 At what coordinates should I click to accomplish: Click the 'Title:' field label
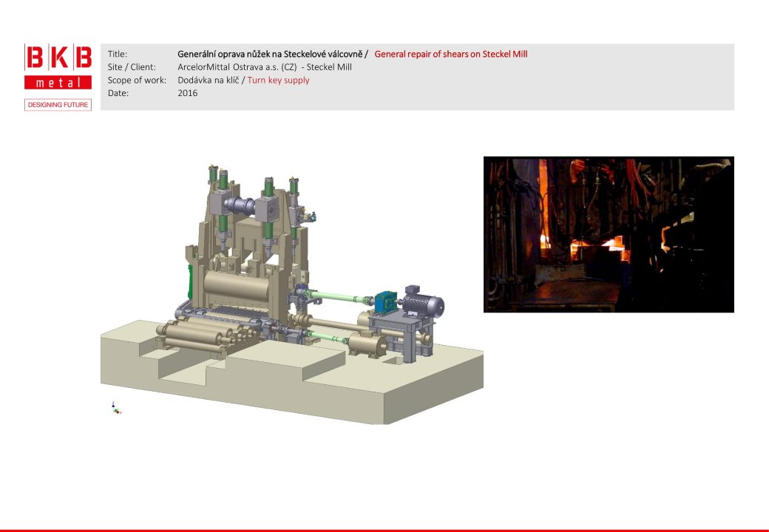pos(118,54)
